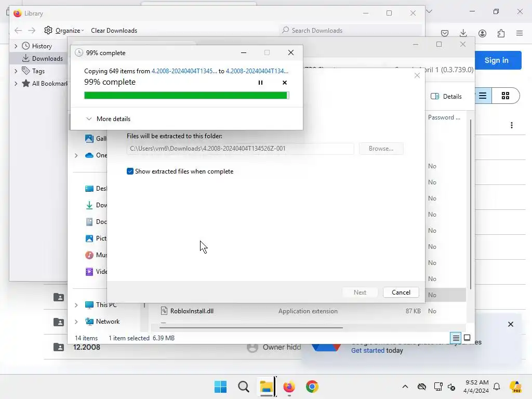Viewport: 532px width, 399px height.
Task: Select All Bookmarks star icon
Action: (26, 84)
